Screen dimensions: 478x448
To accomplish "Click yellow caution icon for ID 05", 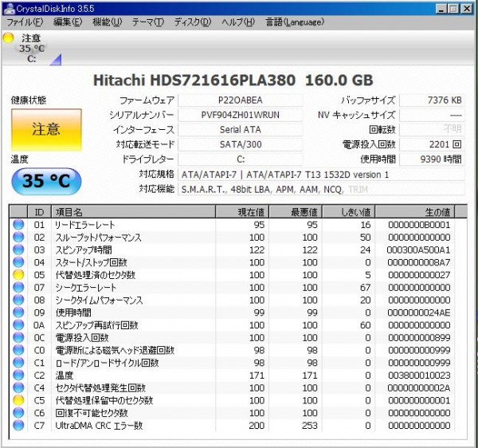I will pyautogui.click(x=18, y=274).
